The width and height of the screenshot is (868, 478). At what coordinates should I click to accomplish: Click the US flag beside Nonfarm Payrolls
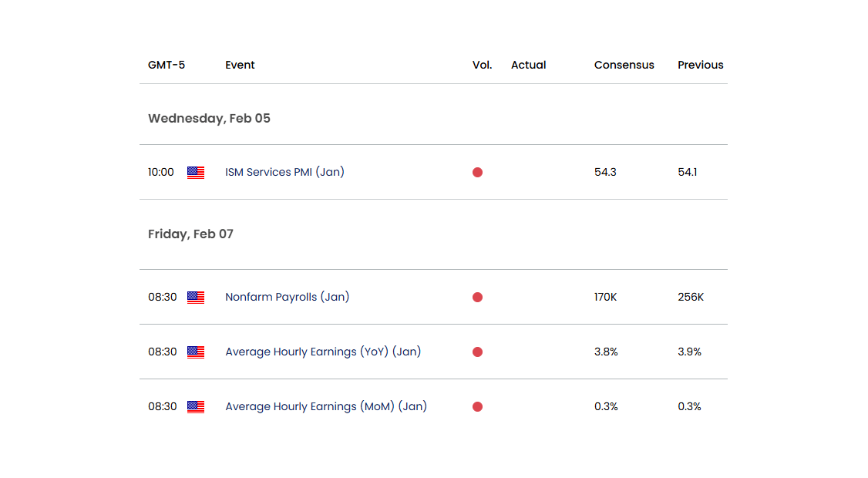pyautogui.click(x=196, y=297)
